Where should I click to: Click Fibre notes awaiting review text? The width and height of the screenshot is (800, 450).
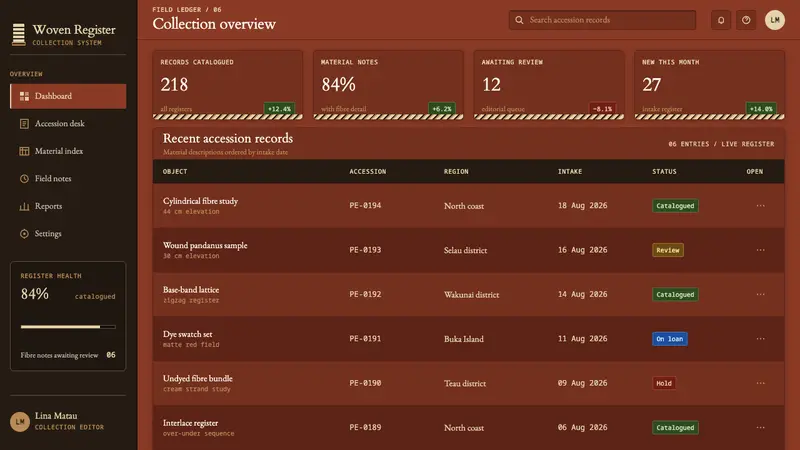click(x=59, y=355)
